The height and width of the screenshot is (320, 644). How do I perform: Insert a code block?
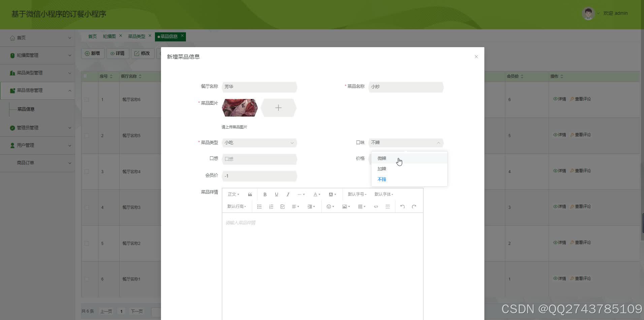coord(376,206)
